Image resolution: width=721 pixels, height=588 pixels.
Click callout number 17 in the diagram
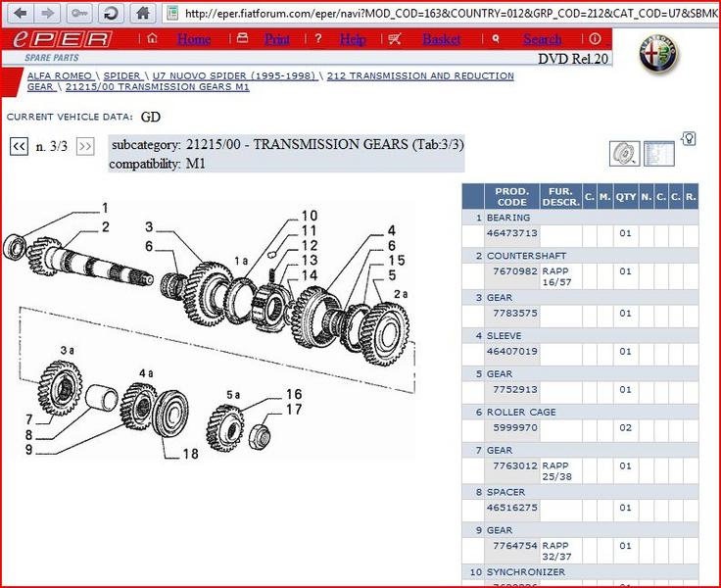tap(294, 410)
